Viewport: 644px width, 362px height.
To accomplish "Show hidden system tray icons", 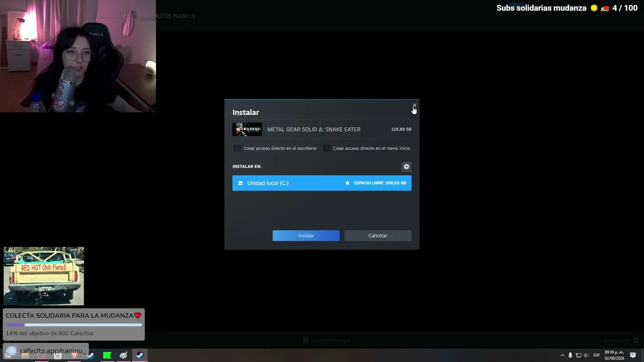I will click(x=562, y=355).
